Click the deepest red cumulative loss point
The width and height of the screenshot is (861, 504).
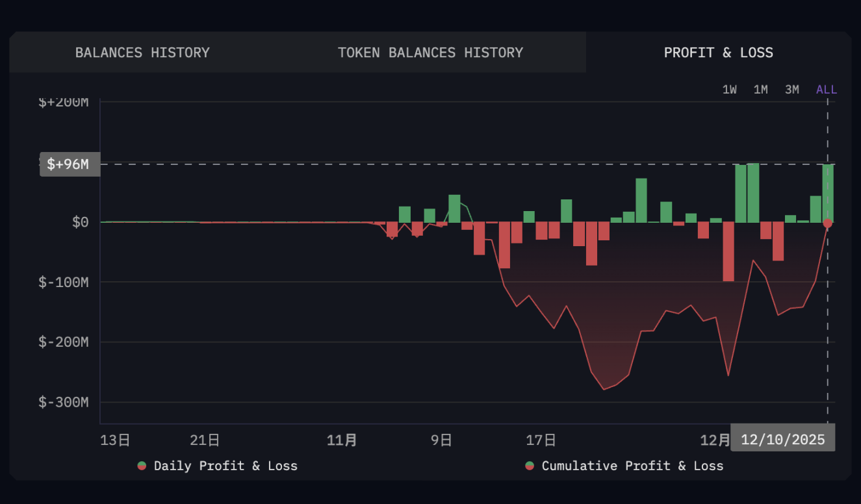pos(604,388)
